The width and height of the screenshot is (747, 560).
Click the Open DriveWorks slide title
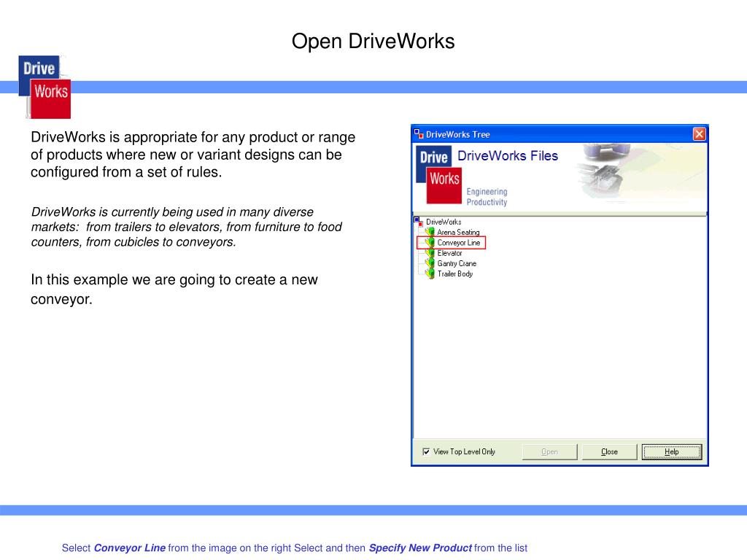click(x=373, y=41)
